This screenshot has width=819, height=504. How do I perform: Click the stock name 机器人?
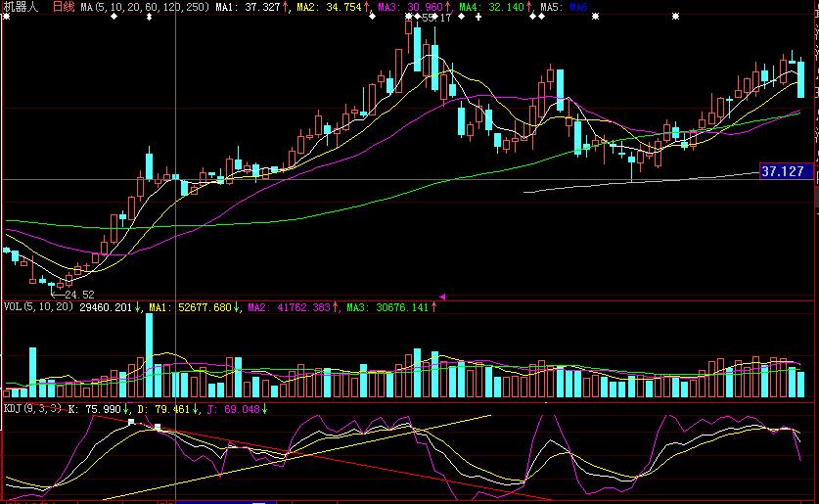tap(21, 7)
